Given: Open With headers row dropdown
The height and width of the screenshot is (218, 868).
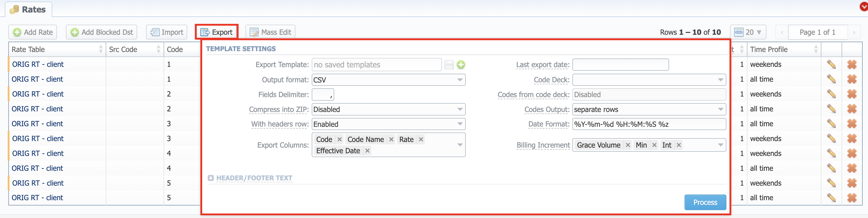Looking at the screenshot, I should coord(389,124).
